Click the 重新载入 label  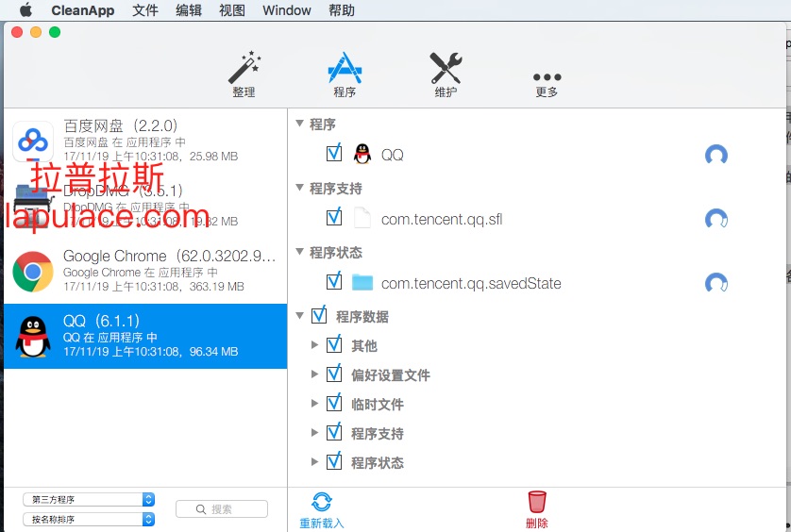(321, 523)
